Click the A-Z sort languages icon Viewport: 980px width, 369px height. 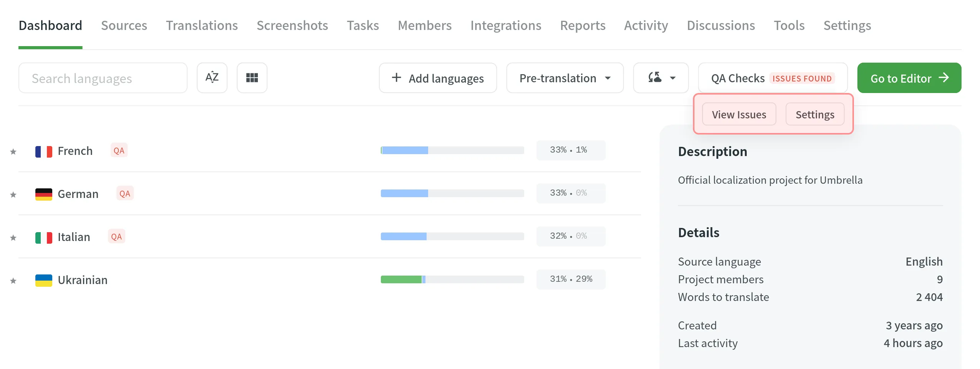coord(212,78)
